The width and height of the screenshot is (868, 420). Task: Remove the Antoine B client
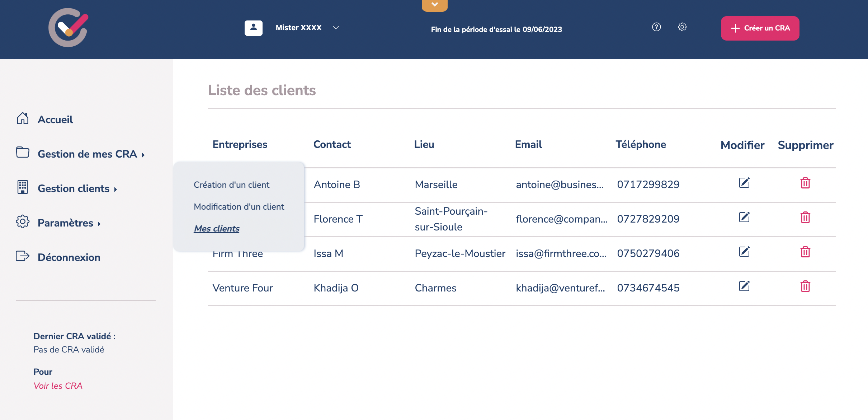point(805,183)
